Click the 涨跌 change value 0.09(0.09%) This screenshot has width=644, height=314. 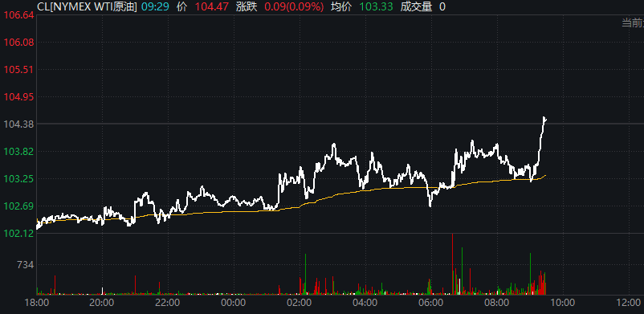(294, 6)
